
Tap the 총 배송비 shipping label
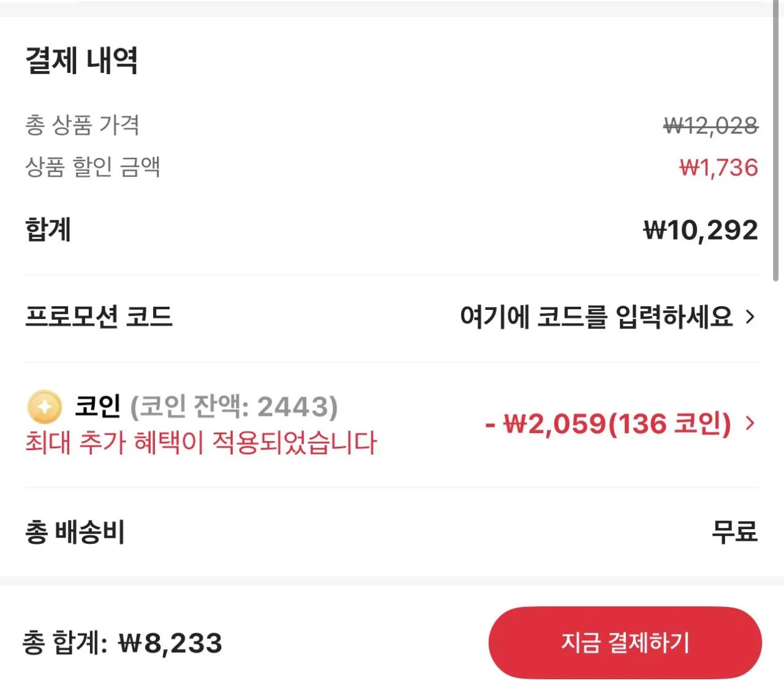click(75, 532)
